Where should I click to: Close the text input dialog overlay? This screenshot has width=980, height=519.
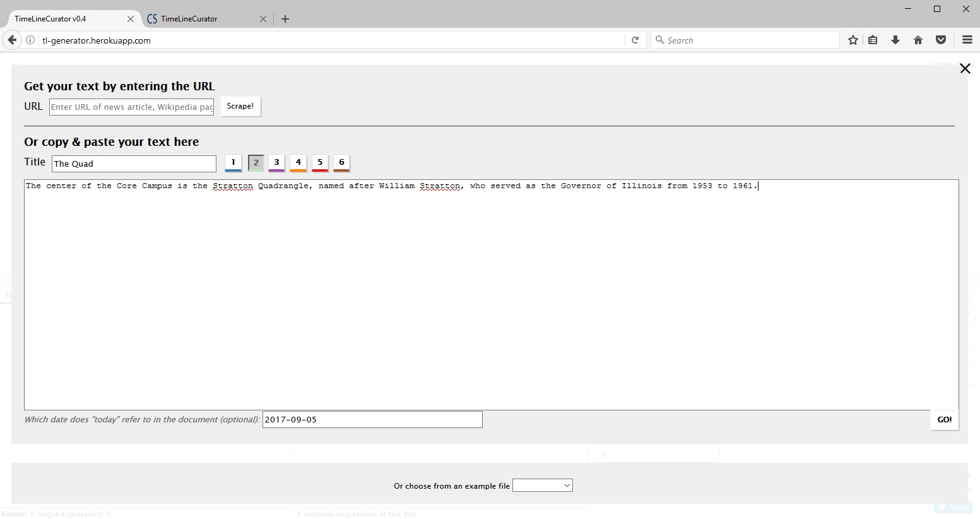965,69
